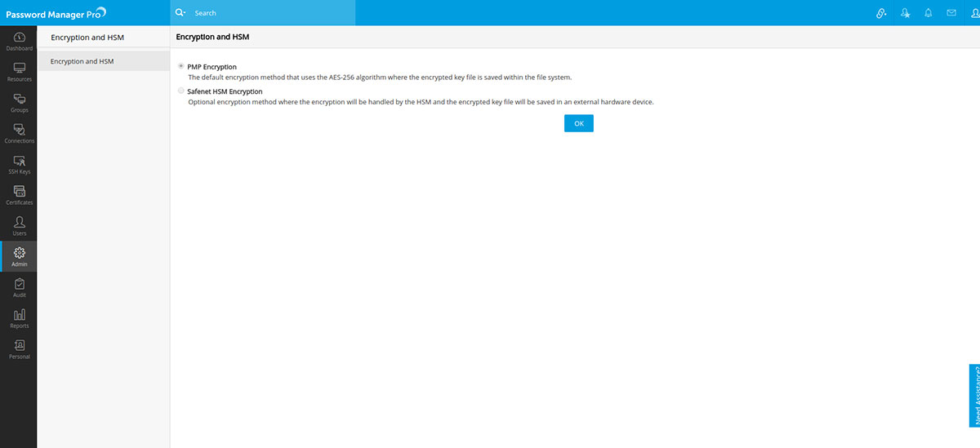Open the Dashboard sidebar icon
Screen dimensions: 980x448
[x=19, y=42]
